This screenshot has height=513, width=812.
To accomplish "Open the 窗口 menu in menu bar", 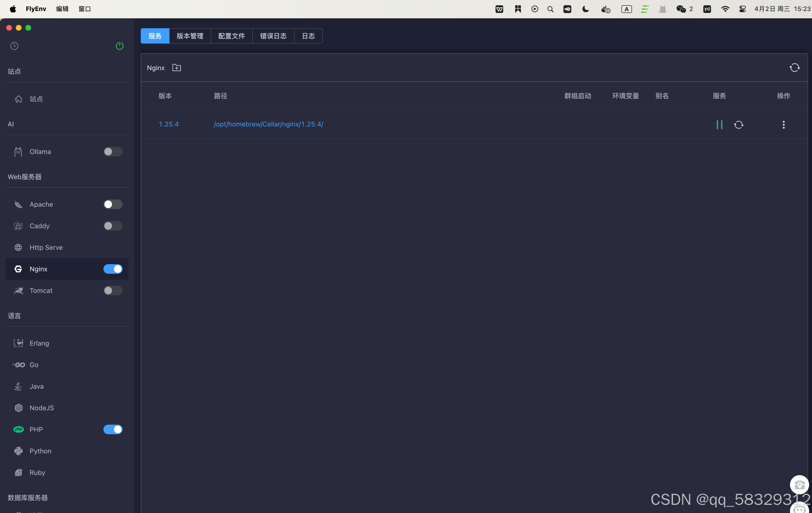I will 85,9.
